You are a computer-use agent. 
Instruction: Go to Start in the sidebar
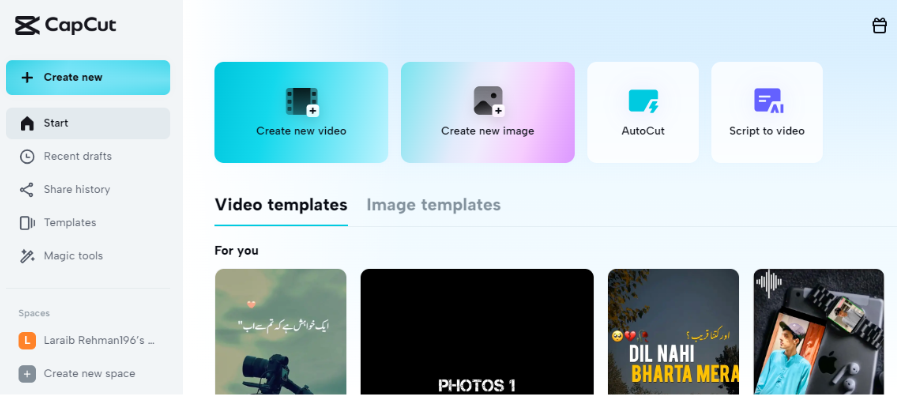pos(88,123)
